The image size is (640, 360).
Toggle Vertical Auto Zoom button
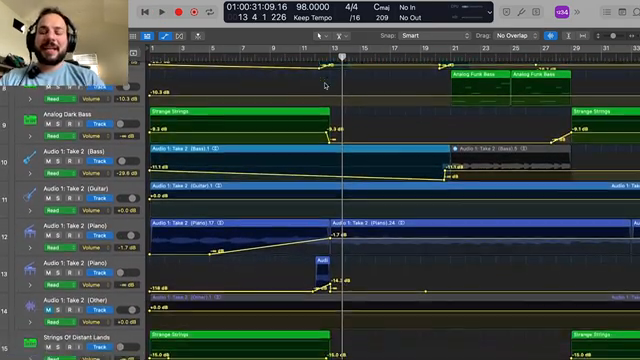[568, 36]
